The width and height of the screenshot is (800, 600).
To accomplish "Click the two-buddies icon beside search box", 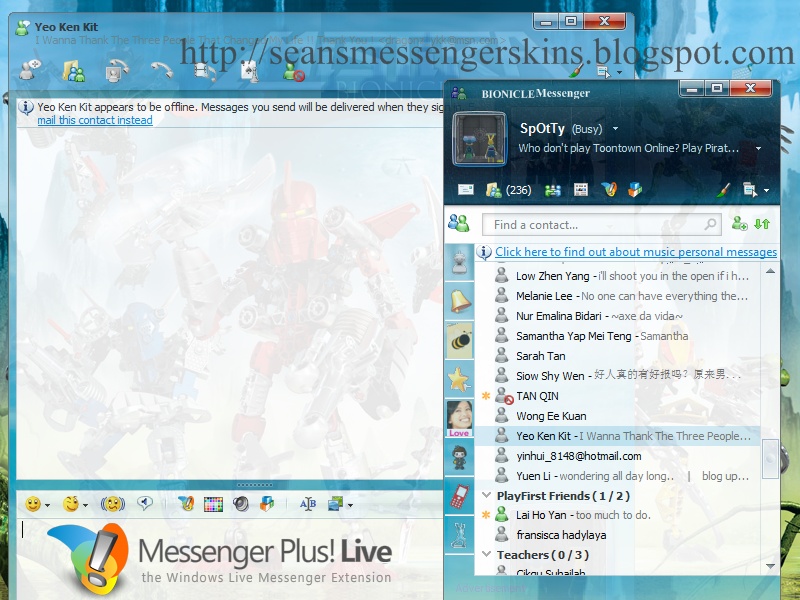I will (459, 223).
